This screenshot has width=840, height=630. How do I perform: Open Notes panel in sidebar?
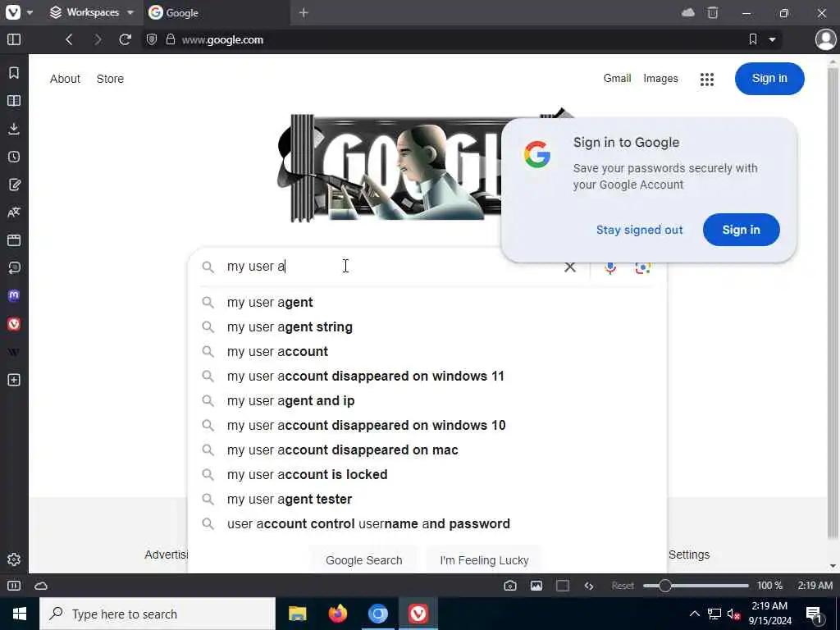click(x=14, y=185)
